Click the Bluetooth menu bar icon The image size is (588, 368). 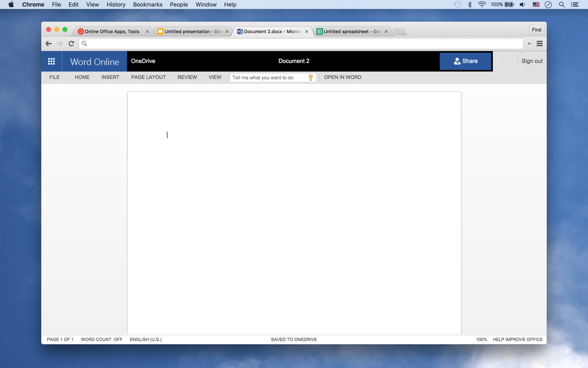click(469, 5)
